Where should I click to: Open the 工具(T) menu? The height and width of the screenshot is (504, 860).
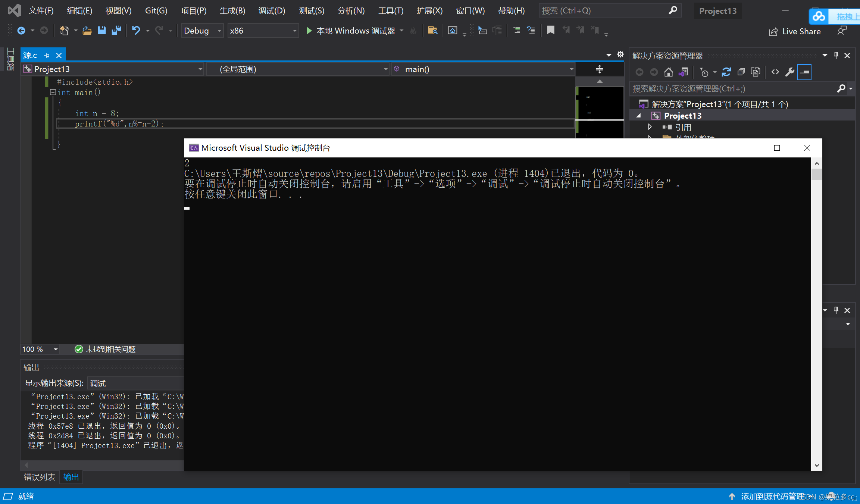point(391,11)
